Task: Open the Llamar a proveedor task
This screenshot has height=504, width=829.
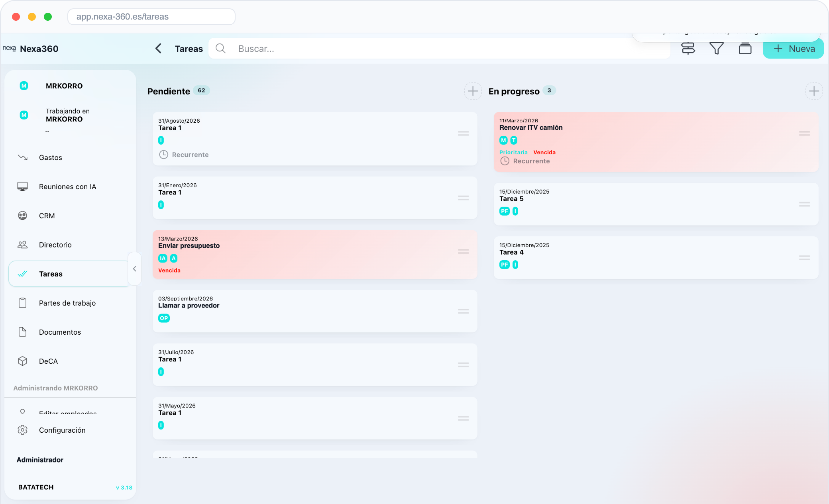Action: click(x=315, y=311)
